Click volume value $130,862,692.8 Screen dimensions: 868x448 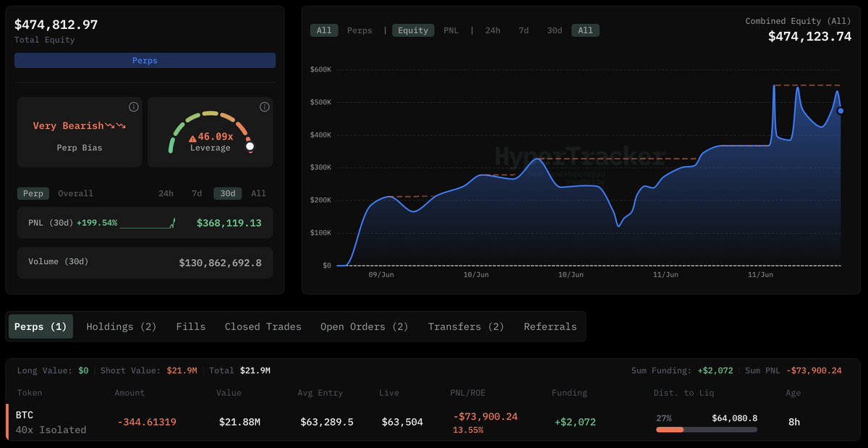[221, 263]
